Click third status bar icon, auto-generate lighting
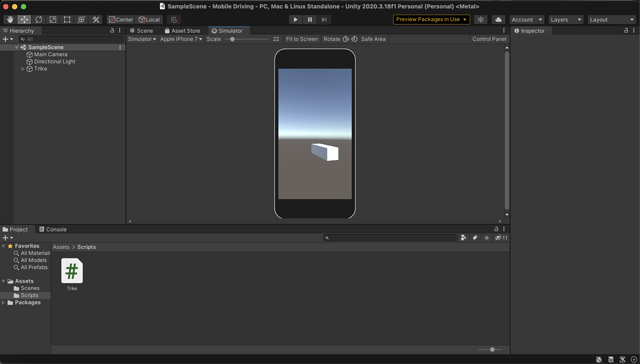This screenshot has height=364, width=640. click(622, 360)
